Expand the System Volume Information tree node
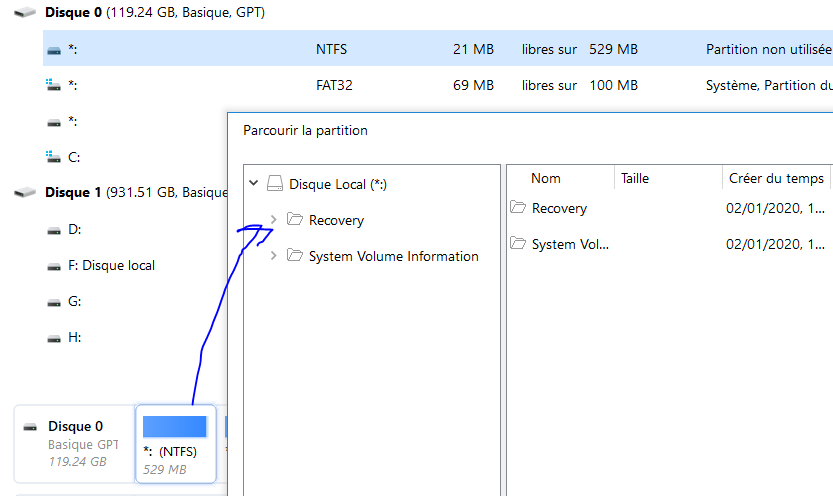833x496 pixels. [274, 256]
